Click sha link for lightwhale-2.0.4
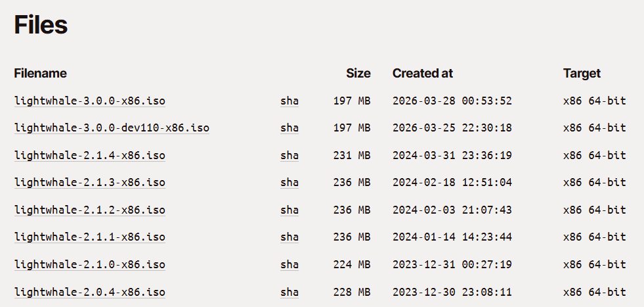644x307 pixels. 290,291
